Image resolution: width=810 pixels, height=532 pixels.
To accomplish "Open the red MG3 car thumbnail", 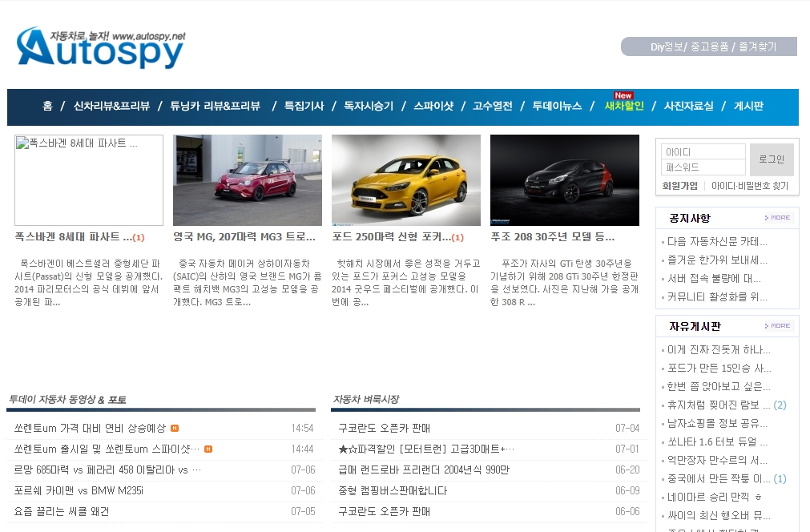I will pyautogui.click(x=247, y=180).
